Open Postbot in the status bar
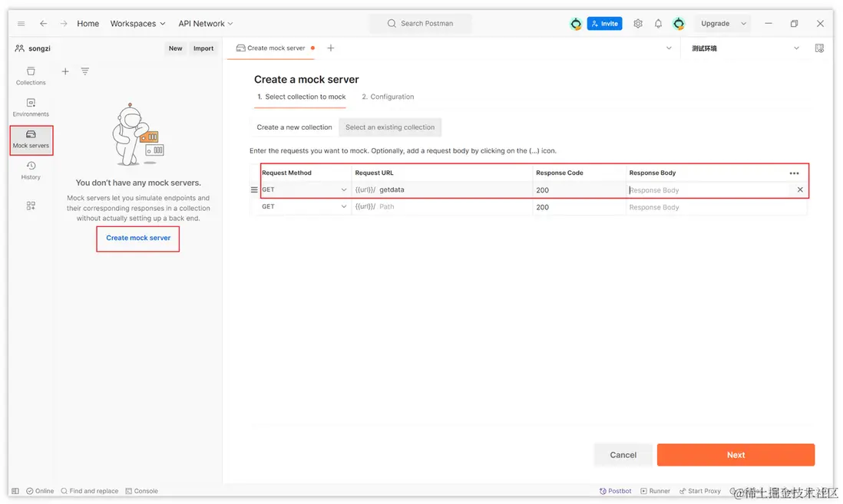 [x=616, y=491]
